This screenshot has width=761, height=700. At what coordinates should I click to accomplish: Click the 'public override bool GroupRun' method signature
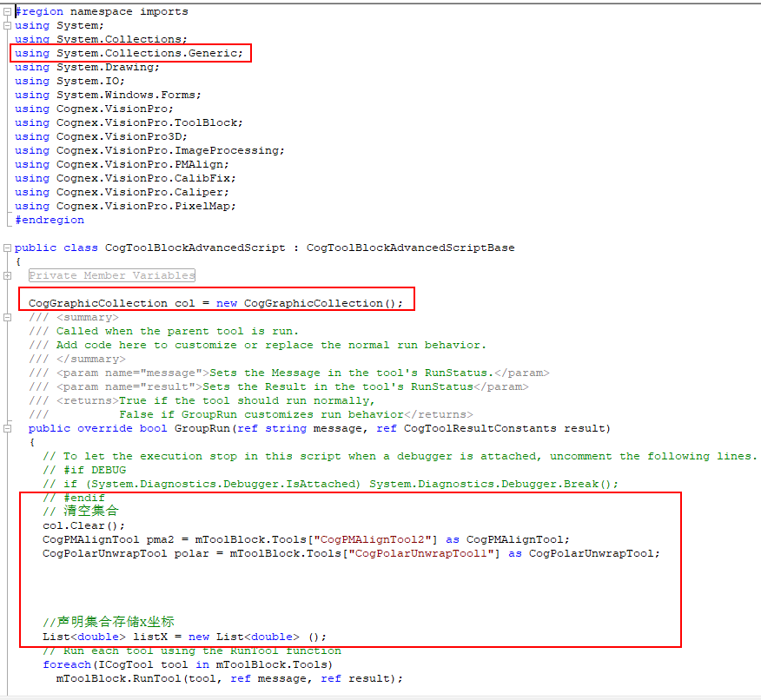320,428
